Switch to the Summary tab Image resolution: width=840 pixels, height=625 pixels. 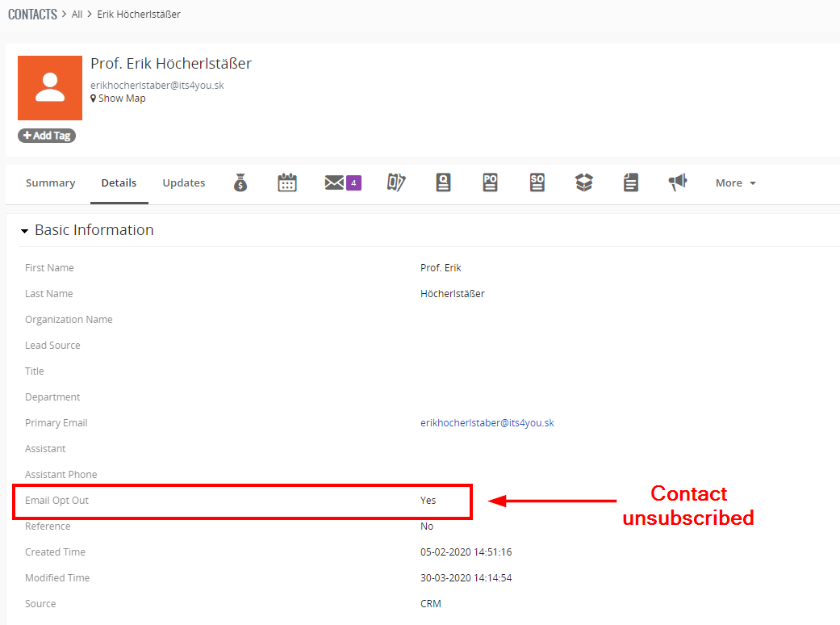[x=50, y=183]
